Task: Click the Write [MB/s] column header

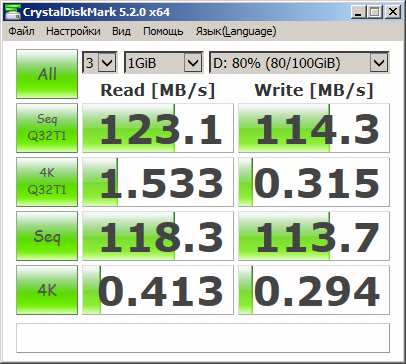Action: click(x=314, y=90)
